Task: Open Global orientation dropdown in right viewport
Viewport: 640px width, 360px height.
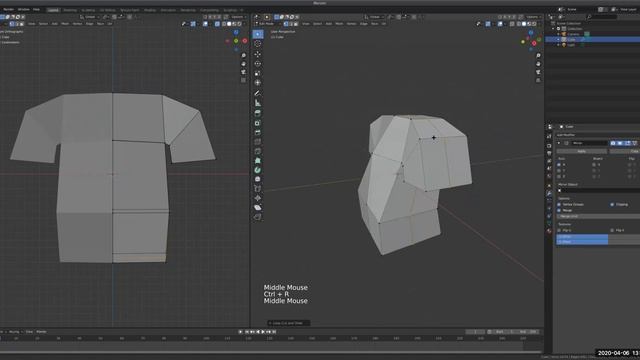Action: click(374, 17)
